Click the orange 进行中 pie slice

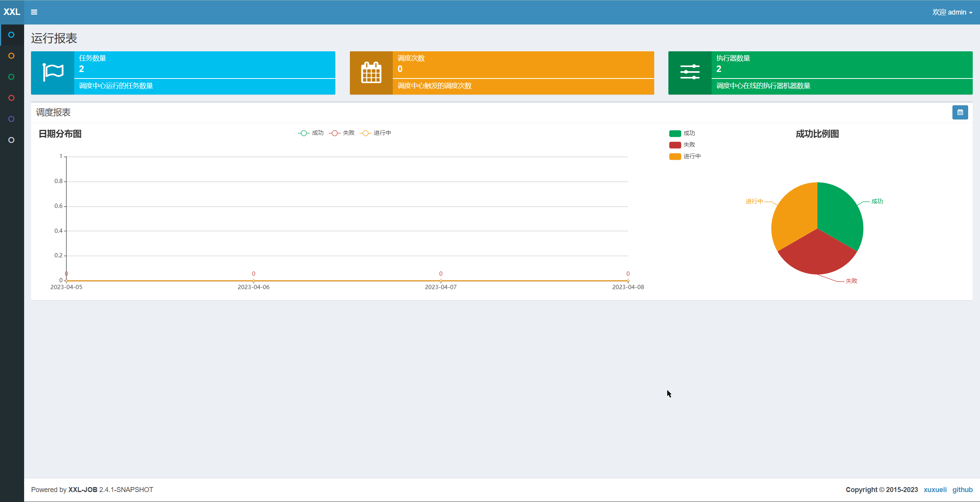pyautogui.click(x=794, y=214)
